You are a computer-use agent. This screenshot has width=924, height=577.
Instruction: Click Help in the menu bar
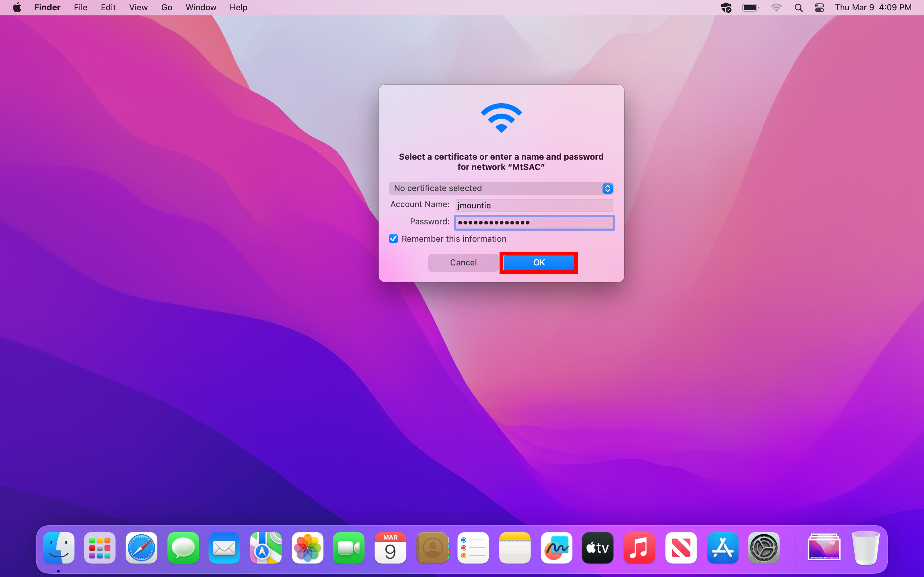tap(237, 7)
